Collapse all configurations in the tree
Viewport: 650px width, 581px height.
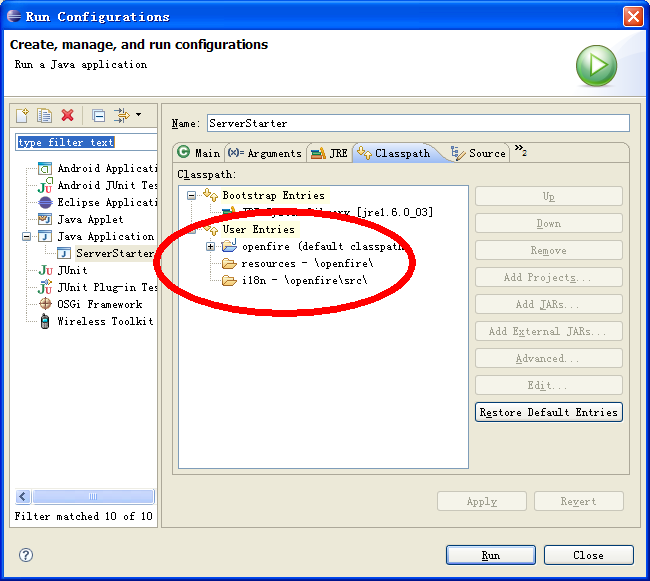click(x=98, y=115)
